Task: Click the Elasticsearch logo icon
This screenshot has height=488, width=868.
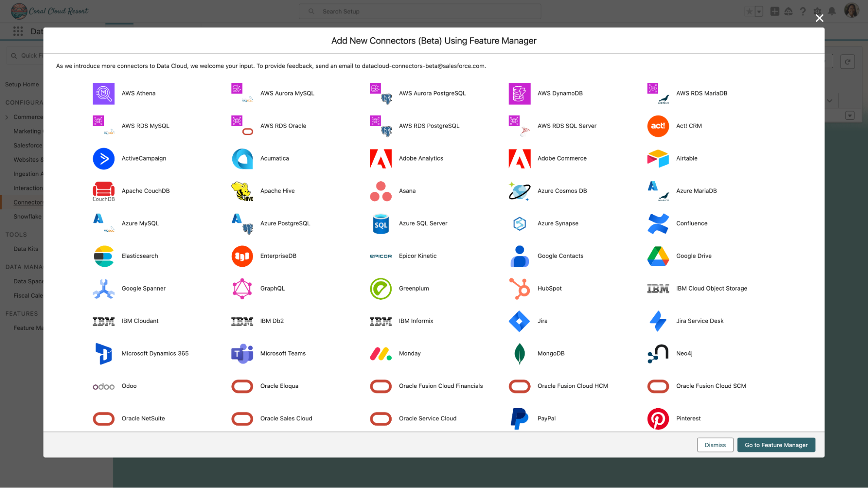Action: pos(103,256)
